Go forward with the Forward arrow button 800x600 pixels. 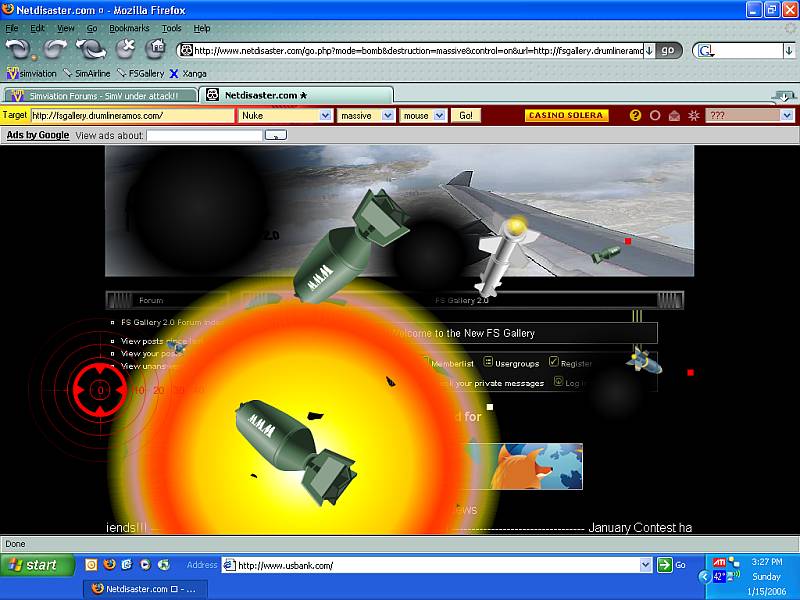(x=55, y=49)
